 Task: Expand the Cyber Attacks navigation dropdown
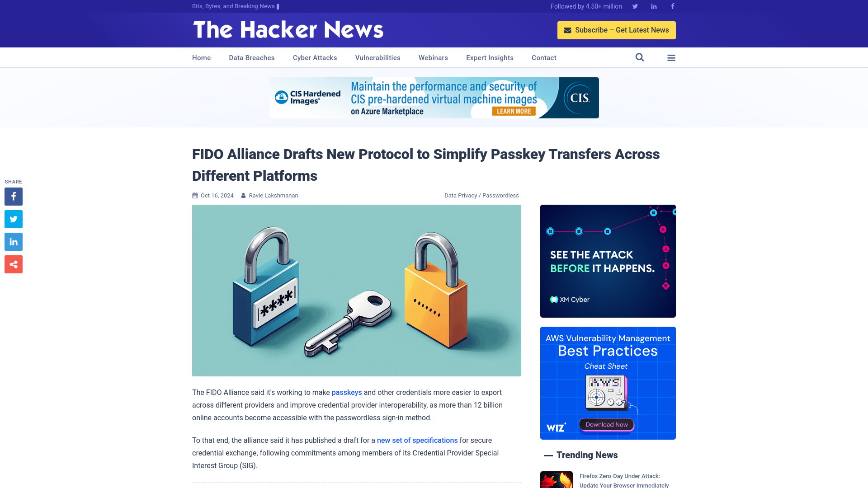click(315, 57)
